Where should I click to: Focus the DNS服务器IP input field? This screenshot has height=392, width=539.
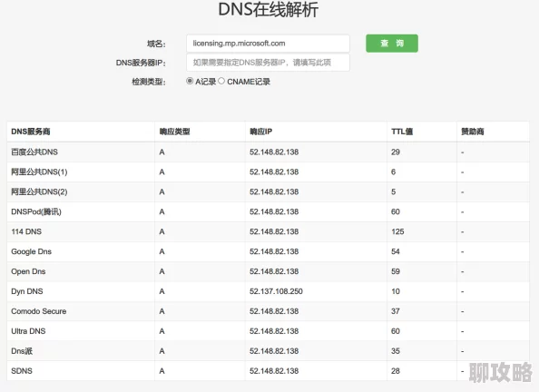[268, 63]
